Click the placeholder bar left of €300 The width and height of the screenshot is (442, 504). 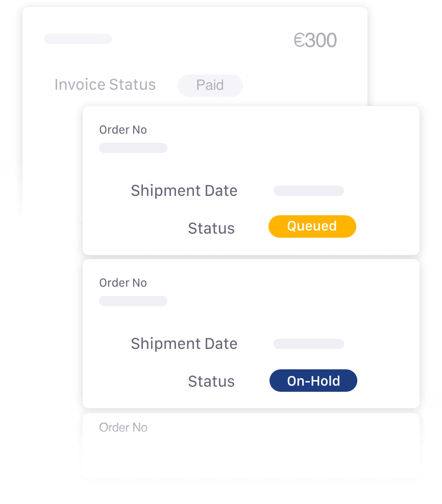pyautogui.click(x=78, y=39)
